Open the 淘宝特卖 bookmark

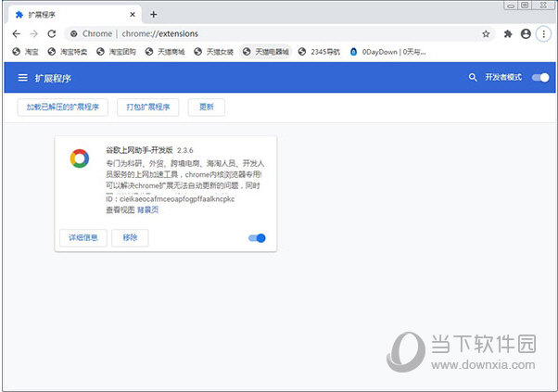point(68,52)
